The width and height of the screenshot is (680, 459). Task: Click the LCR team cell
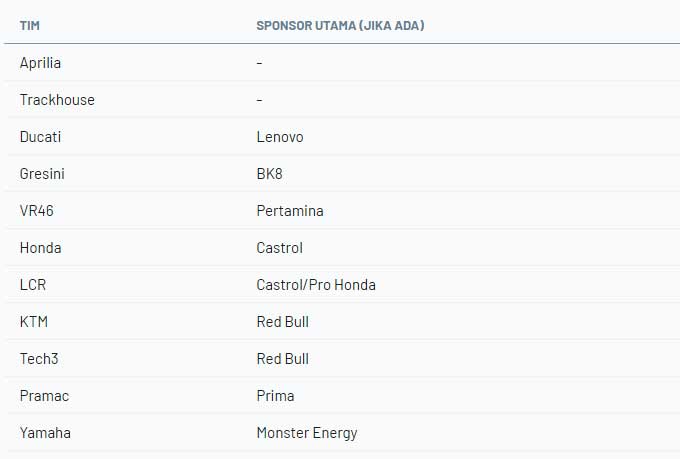click(33, 285)
